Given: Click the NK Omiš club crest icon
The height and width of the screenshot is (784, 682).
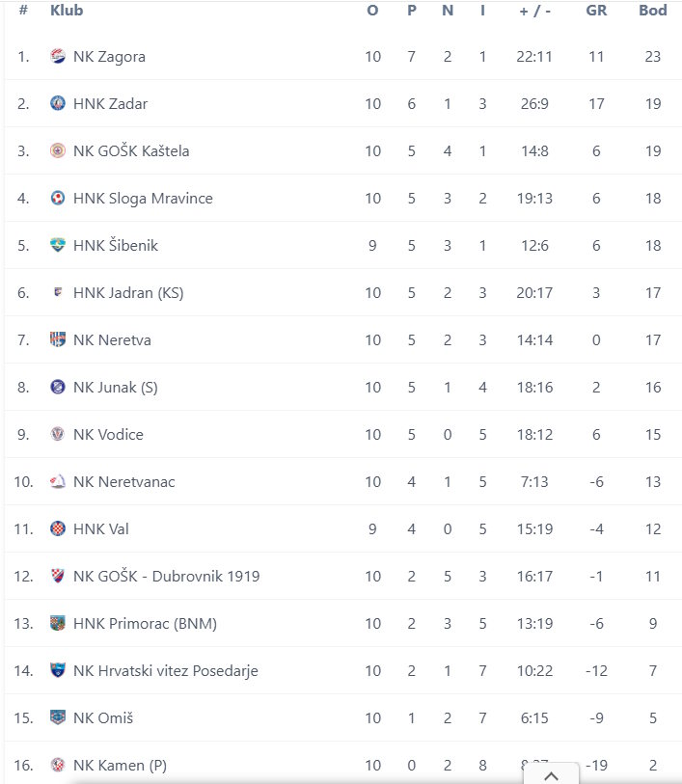Looking at the screenshot, I should point(58,718).
